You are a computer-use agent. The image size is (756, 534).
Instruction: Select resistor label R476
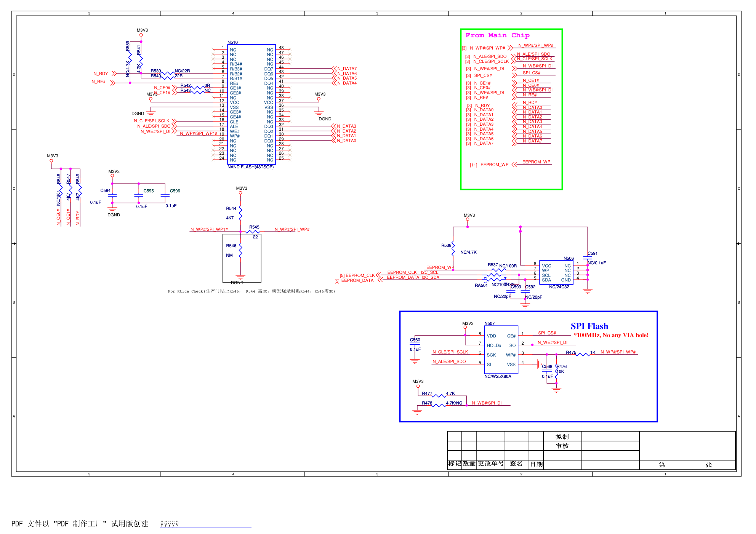[x=561, y=366]
